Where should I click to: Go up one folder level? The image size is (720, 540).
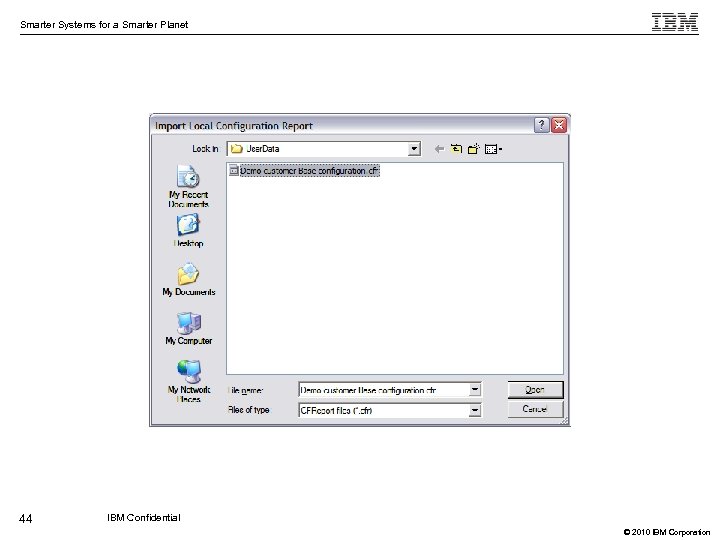[x=456, y=149]
